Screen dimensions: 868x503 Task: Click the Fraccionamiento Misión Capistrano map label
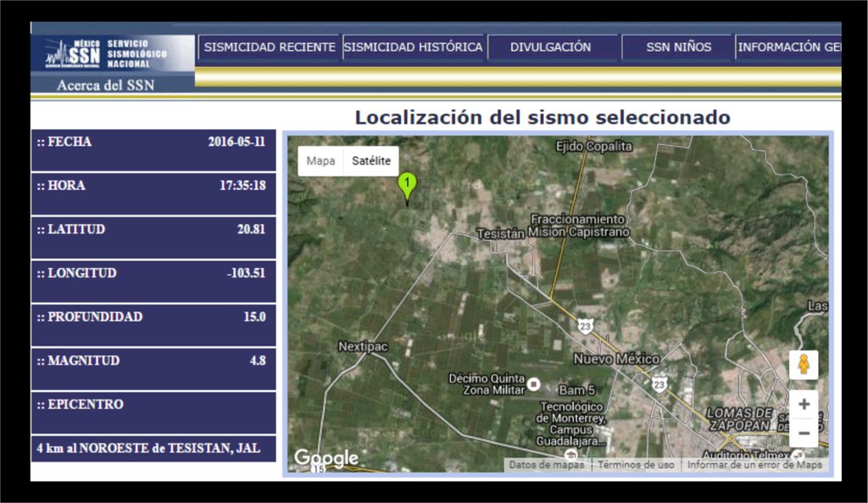[578, 226]
